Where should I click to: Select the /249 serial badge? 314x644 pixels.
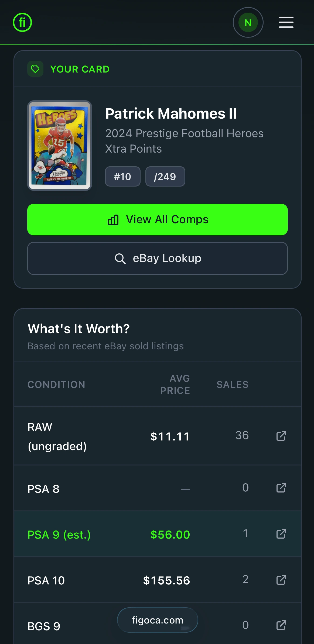coord(165,177)
